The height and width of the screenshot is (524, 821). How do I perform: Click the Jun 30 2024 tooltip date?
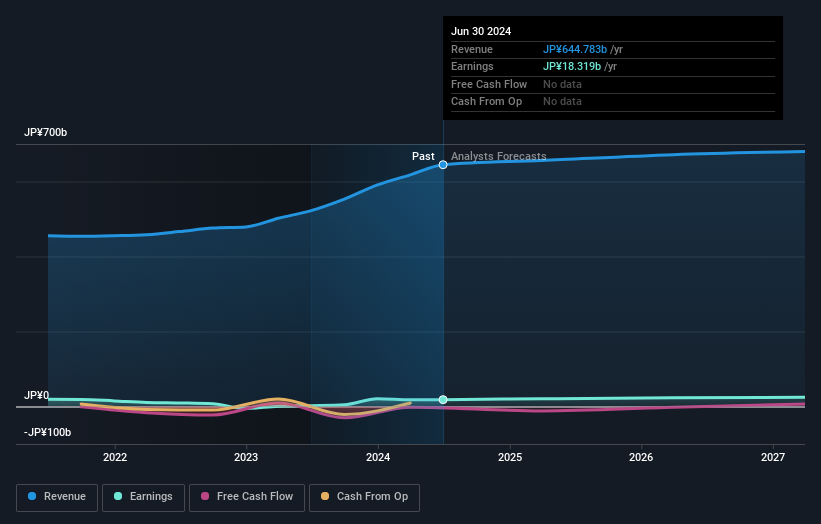coord(481,31)
